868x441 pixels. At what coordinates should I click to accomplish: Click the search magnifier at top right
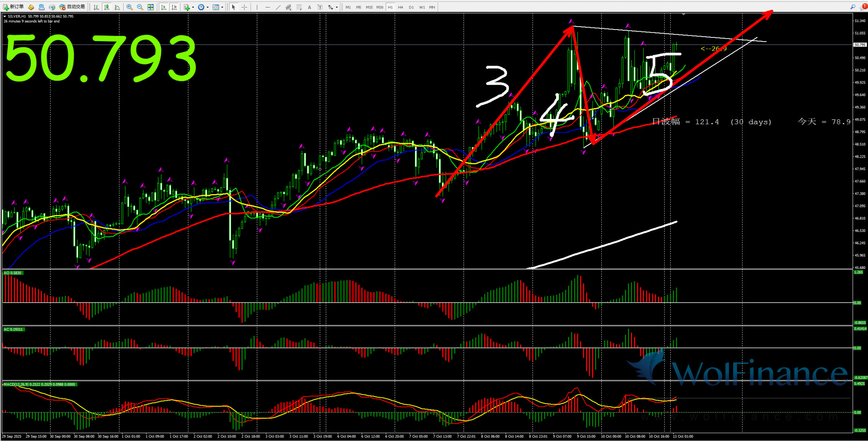pyautogui.click(x=853, y=7)
